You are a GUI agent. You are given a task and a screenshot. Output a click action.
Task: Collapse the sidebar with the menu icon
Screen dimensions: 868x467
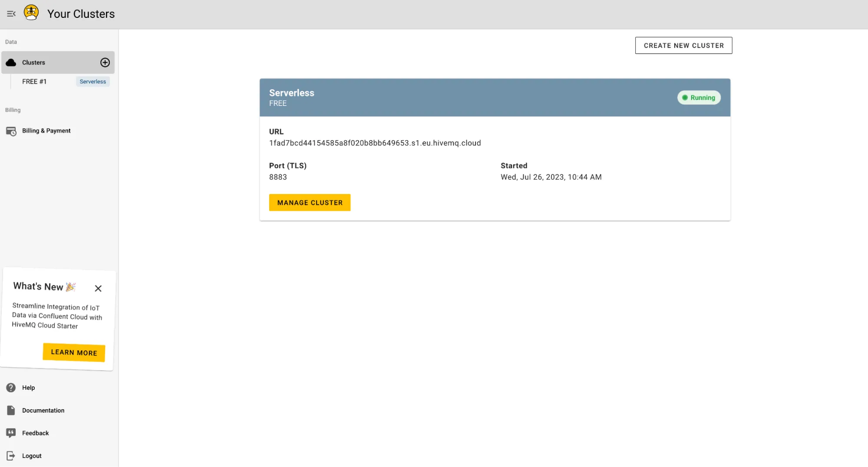coord(11,14)
